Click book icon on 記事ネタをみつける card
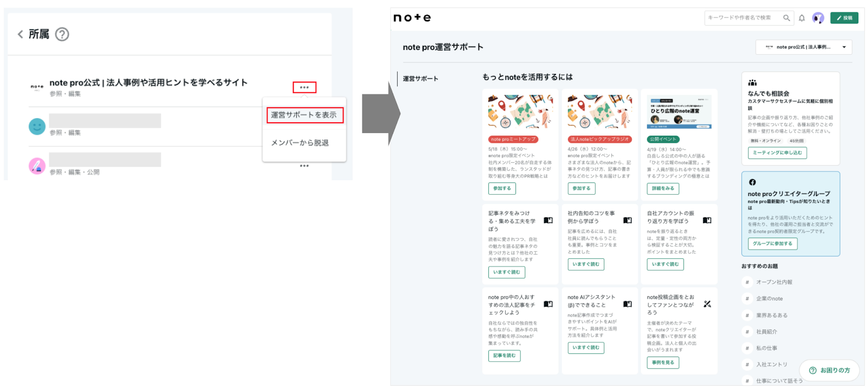 point(548,220)
